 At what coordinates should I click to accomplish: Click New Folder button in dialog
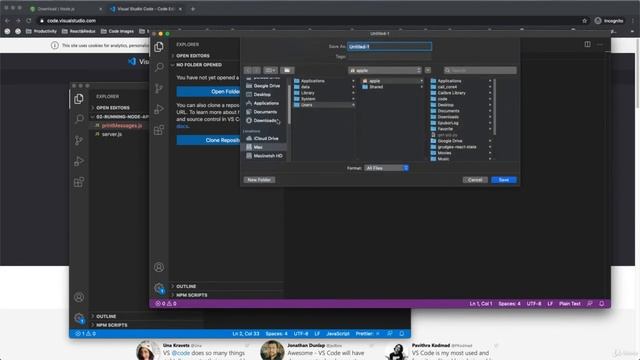click(x=259, y=180)
